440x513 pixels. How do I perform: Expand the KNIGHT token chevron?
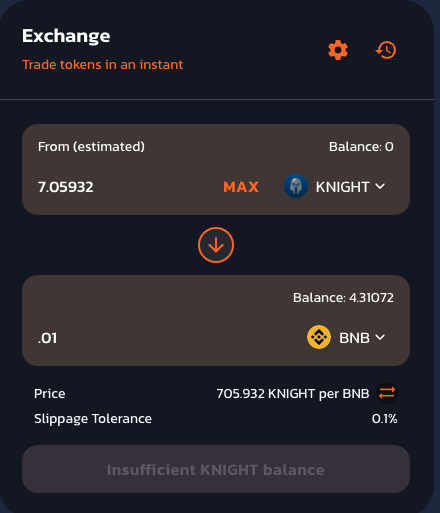[380, 186]
